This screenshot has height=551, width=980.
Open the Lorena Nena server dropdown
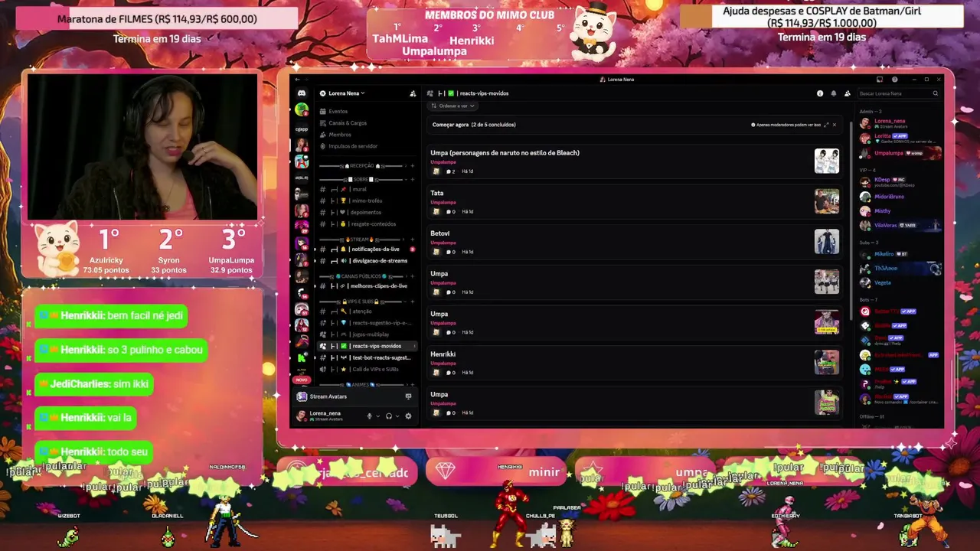pyautogui.click(x=342, y=93)
